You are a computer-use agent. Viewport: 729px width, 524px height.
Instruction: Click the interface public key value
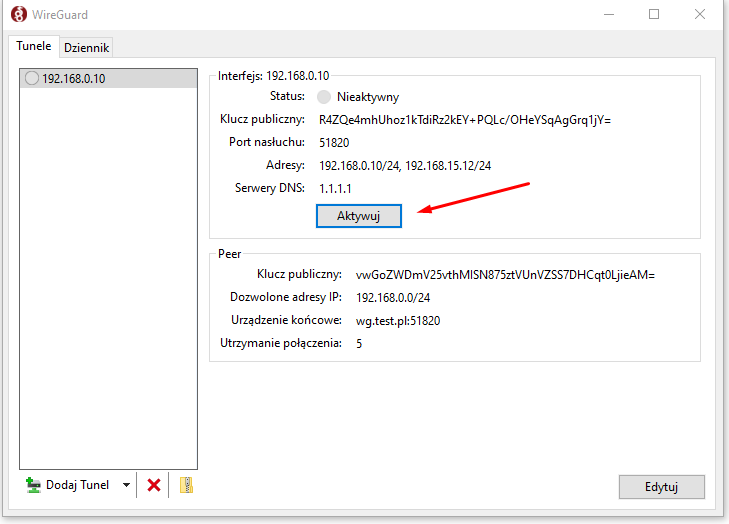tap(464, 120)
